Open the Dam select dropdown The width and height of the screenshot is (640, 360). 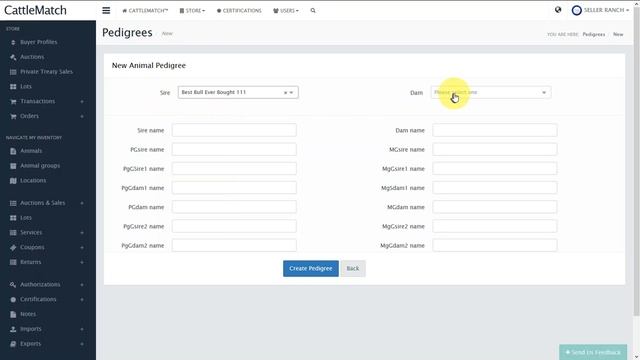(491, 92)
